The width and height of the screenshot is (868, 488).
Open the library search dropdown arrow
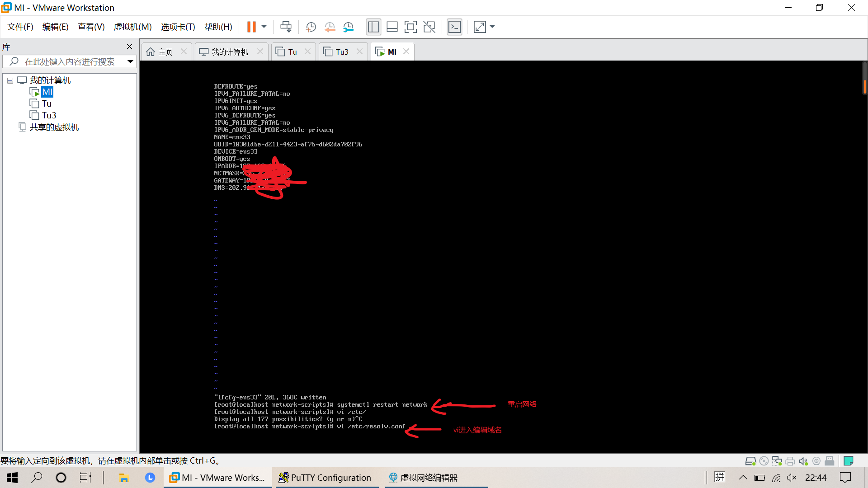130,61
